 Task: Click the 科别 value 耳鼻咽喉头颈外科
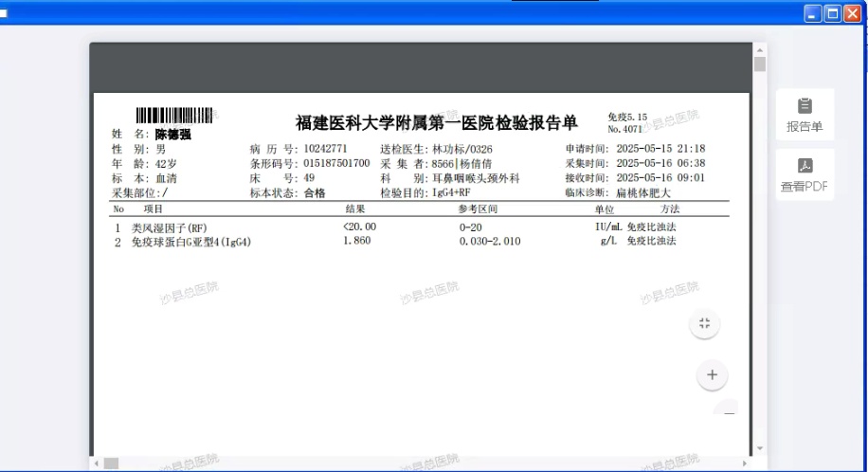tap(476, 178)
